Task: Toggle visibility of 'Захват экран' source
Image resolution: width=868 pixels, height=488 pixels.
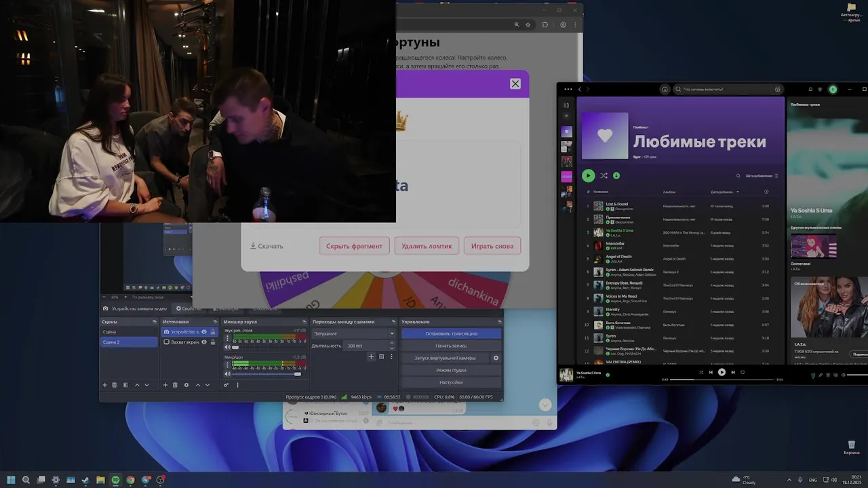Action: (x=204, y=342)
